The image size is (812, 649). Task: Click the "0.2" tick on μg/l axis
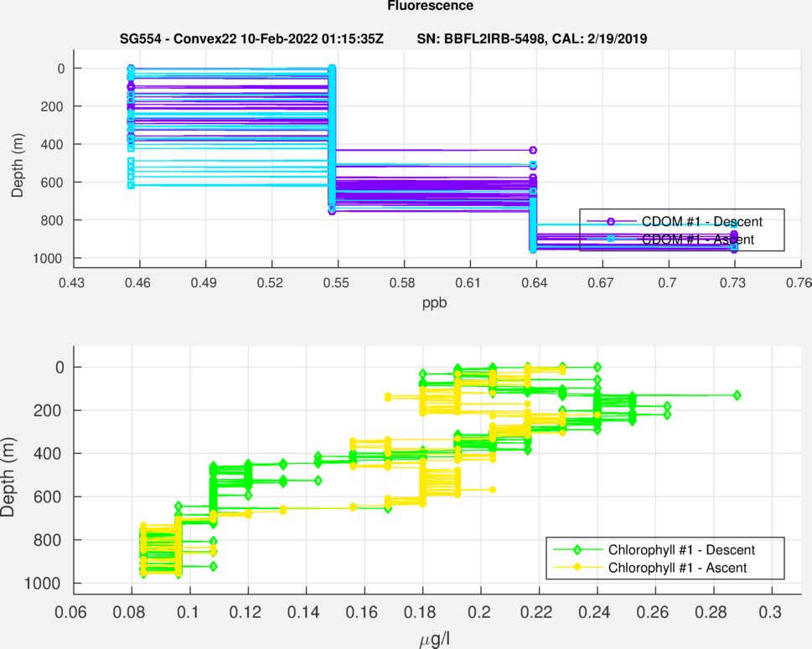pos(479,612)
